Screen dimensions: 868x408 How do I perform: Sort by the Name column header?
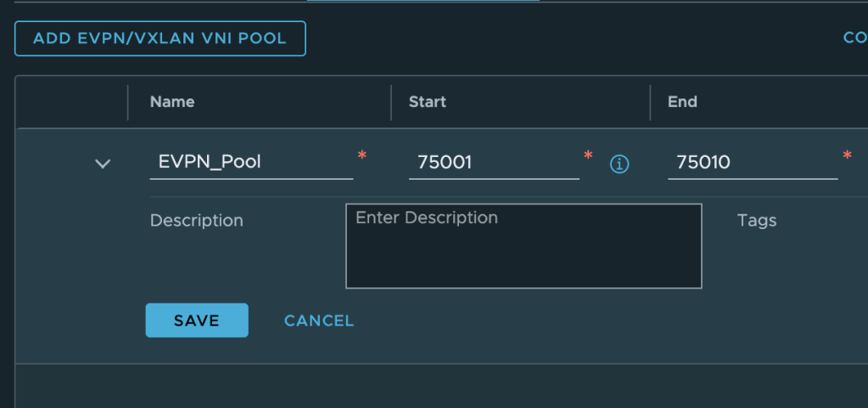[x=172, y=102]
